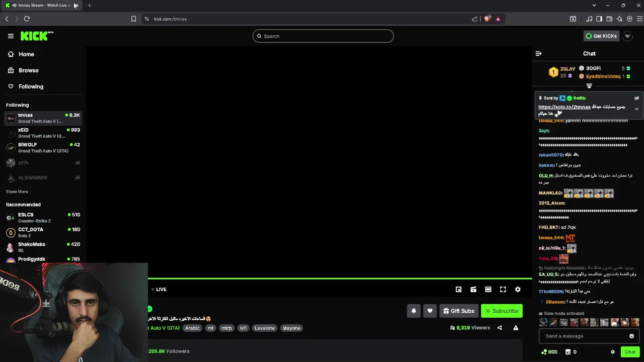Toggle theater mode
This screenshot has height=362, width=644.
[488, 290]
